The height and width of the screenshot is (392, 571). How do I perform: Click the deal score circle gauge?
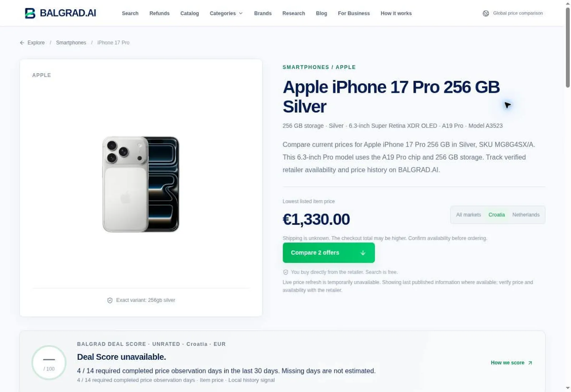pyautogui.click(x=49, y=362)
